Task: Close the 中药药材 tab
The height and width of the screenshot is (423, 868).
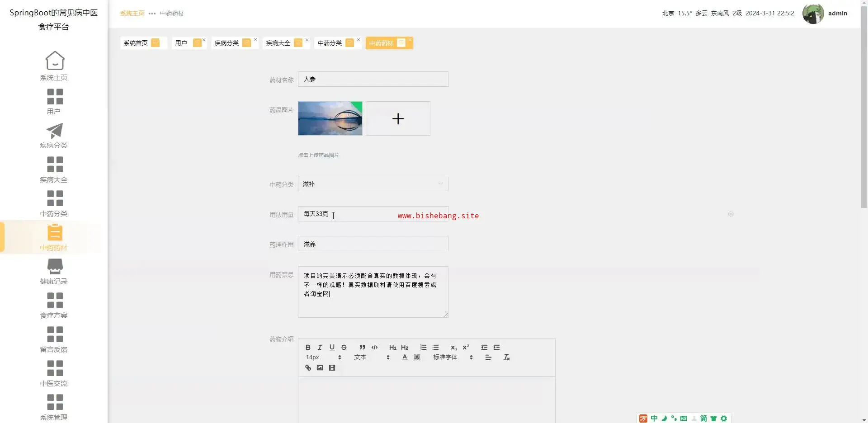Action: [x=410, y=40]
